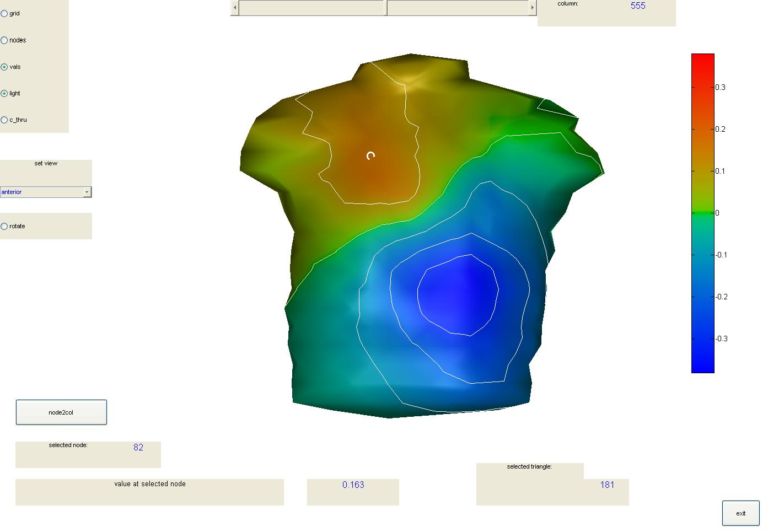Open the anterior set view dropdown
This screenshot has width=768, height=532.
[87, 192]
